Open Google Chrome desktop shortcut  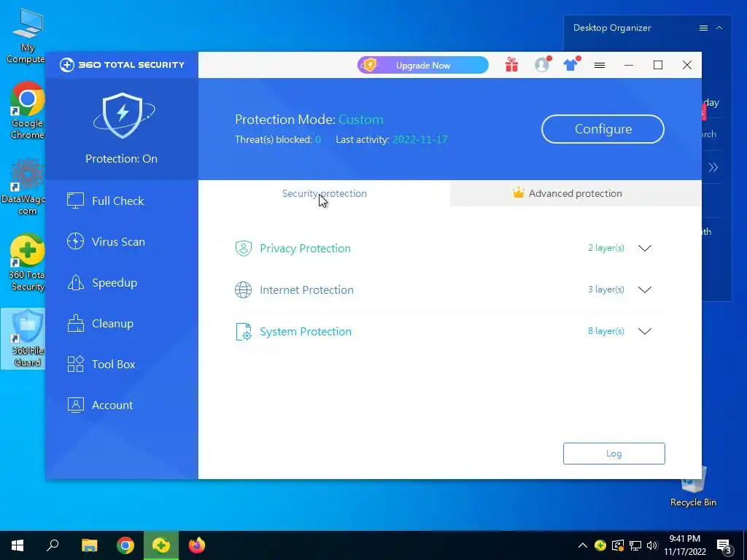[x=27, y=111]
